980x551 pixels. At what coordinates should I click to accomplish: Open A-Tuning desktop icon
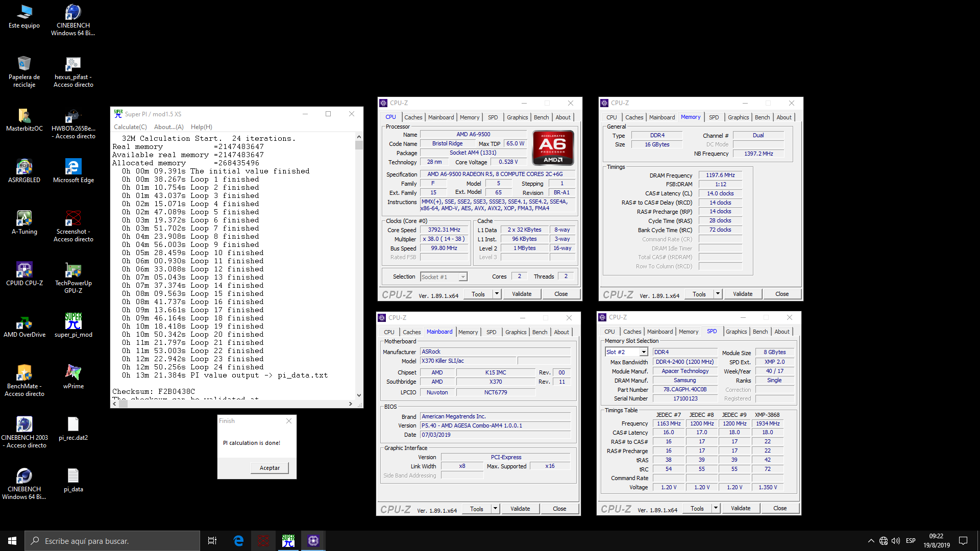[24, 223]
